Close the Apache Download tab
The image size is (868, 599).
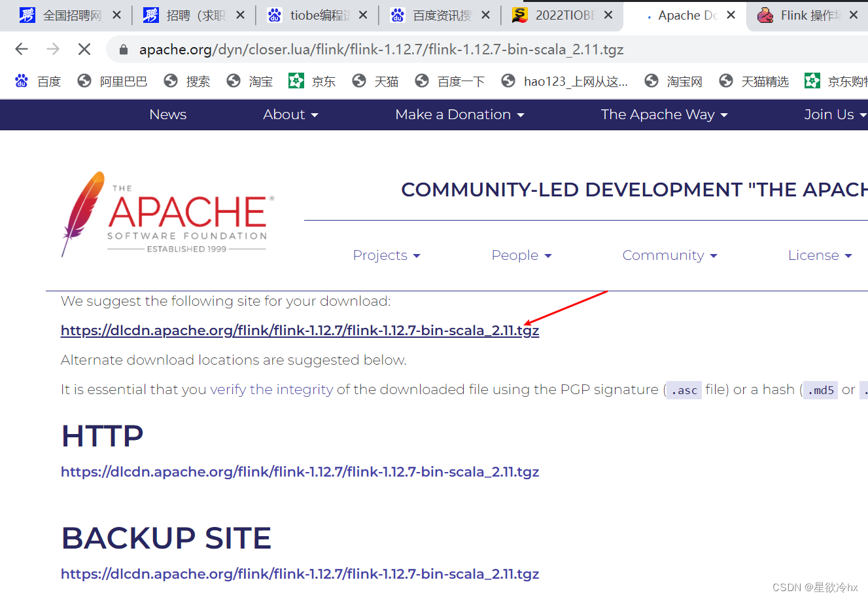731,15
